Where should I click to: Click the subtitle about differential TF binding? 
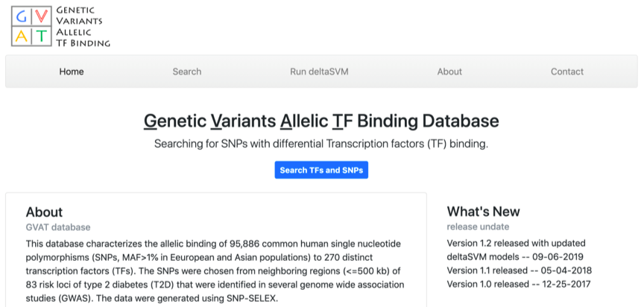pos(321,144)
